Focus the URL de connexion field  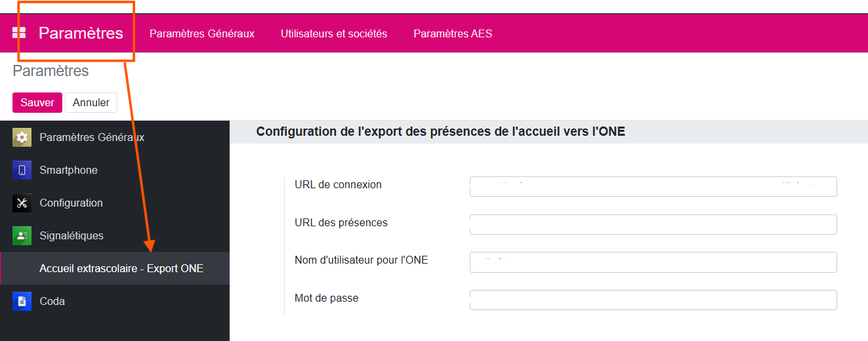point(653,186)
